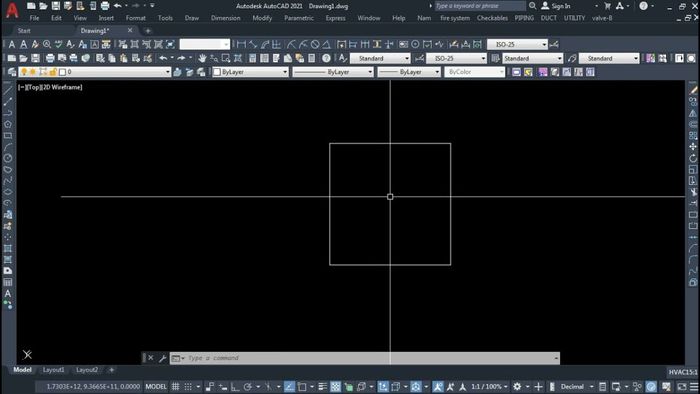This screenshot has height=394, width=700.
Task: Click Plot printer icon in Quick Access Toolbar
Action: point(105,6)
